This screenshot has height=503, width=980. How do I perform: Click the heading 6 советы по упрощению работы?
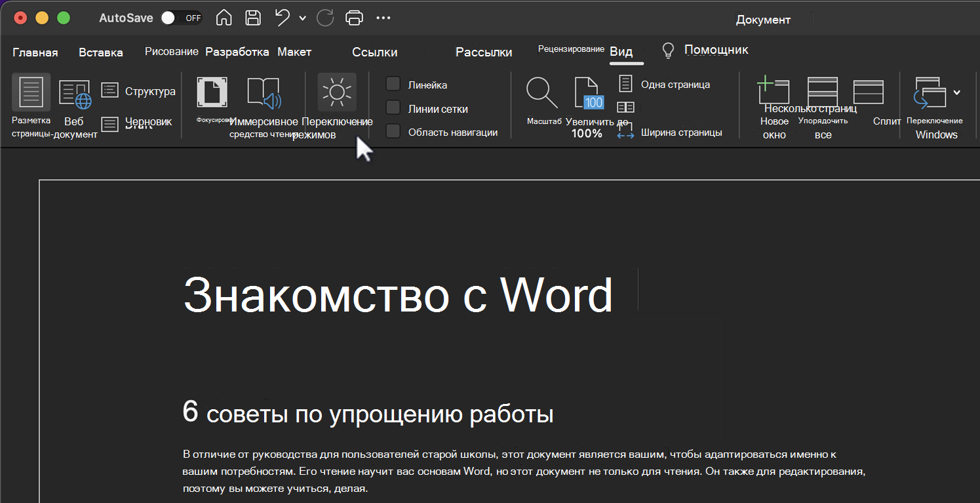tap(368, 414)
